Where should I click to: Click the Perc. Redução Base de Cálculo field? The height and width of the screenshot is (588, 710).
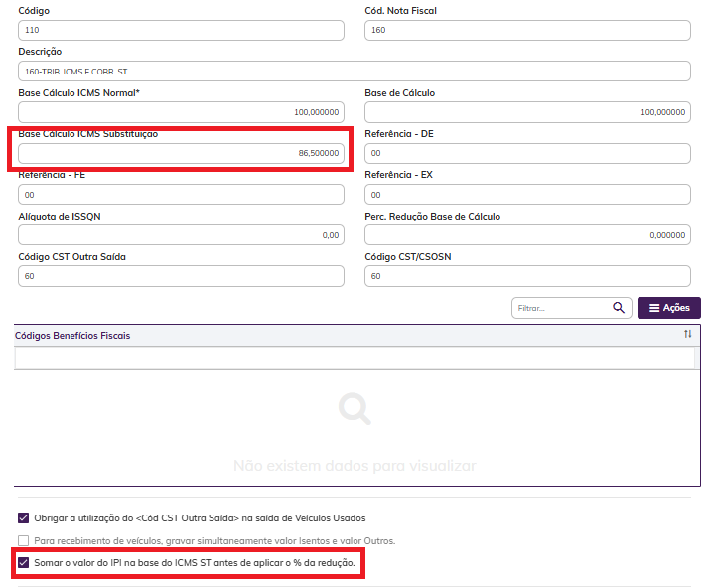[x=527, y=235]
